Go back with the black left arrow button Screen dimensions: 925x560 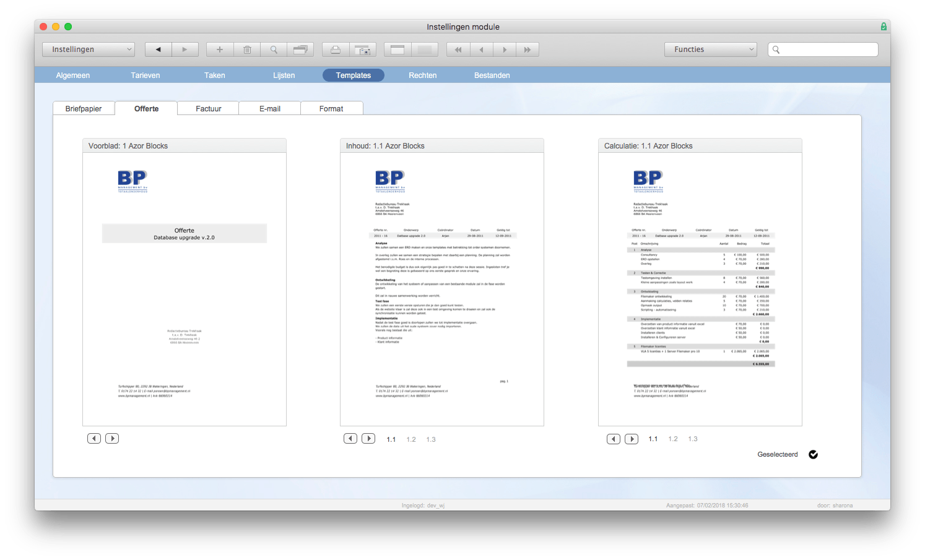(159, 50)
